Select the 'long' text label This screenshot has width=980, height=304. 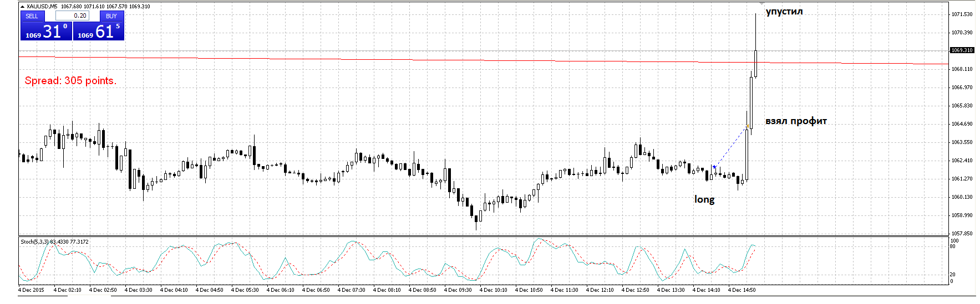[x=704, y=199]
